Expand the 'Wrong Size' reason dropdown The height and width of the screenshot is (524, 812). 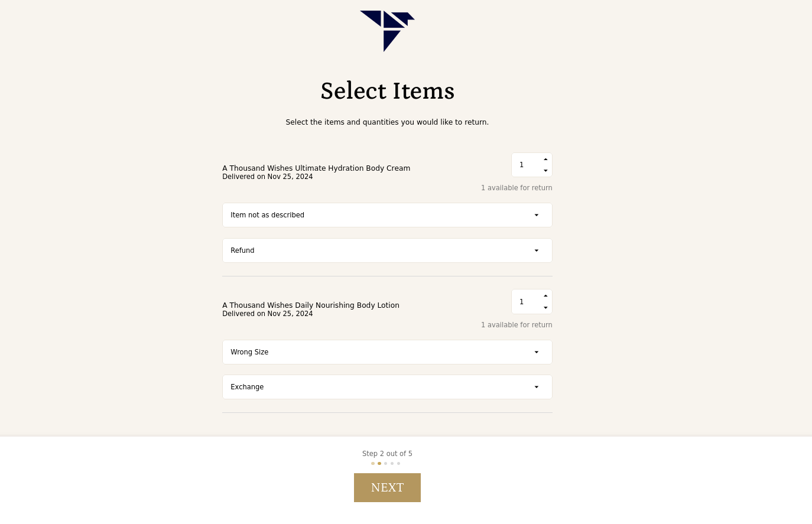387,352
